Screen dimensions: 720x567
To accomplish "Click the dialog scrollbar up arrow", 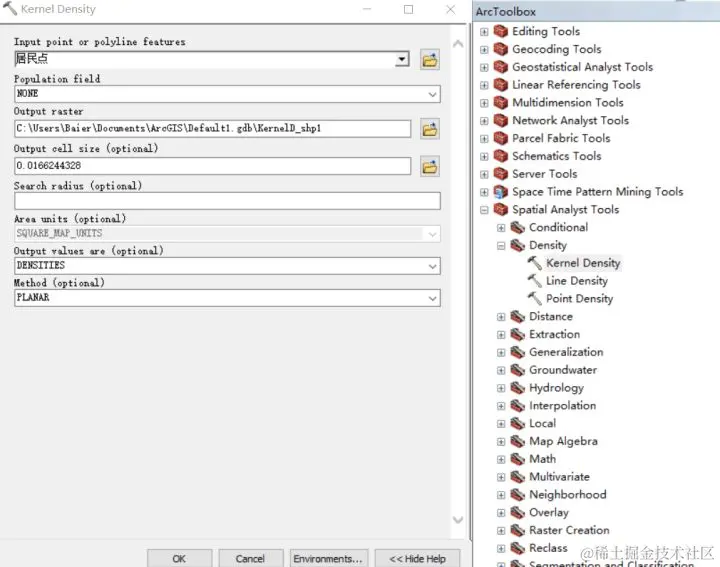I will tap(458, 44).
